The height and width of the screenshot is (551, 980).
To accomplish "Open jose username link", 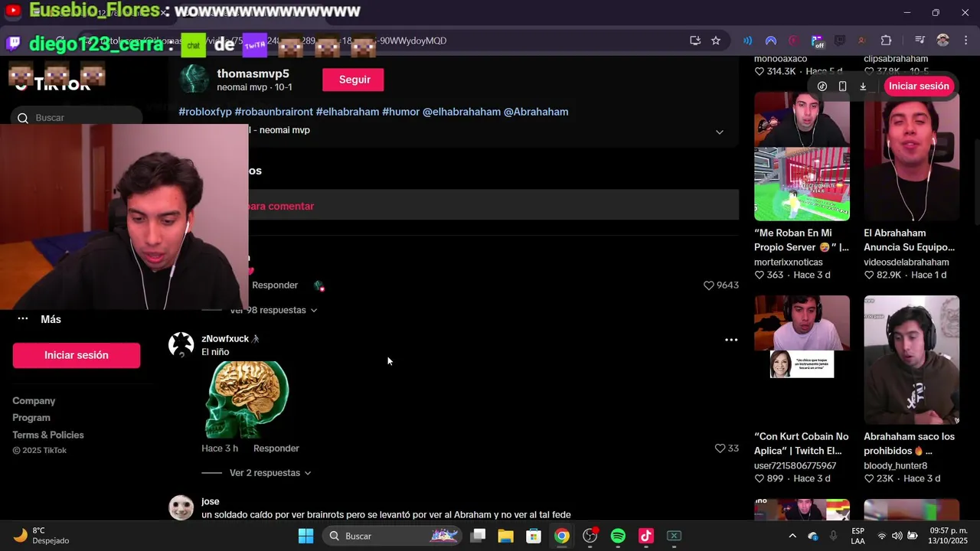I will tap(211, 501).
